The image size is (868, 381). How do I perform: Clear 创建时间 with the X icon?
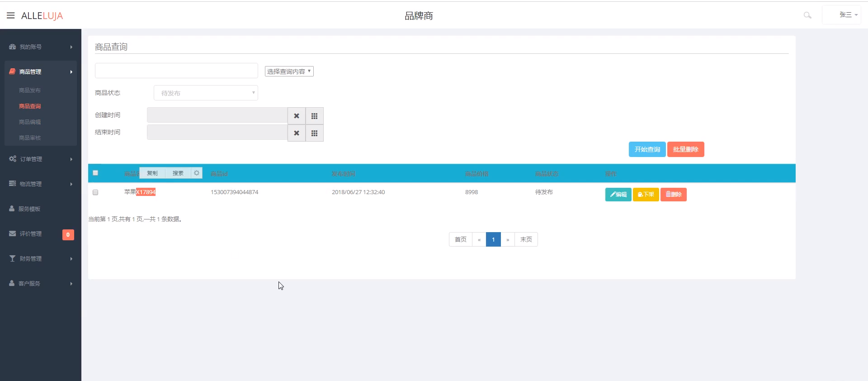click(x=297, y=116)
